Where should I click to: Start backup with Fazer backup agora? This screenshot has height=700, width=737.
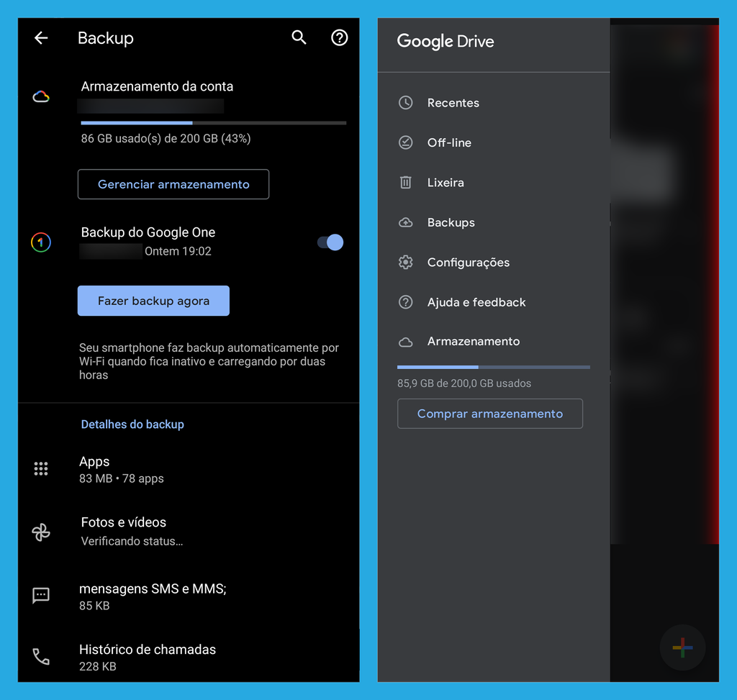point(154,301)
